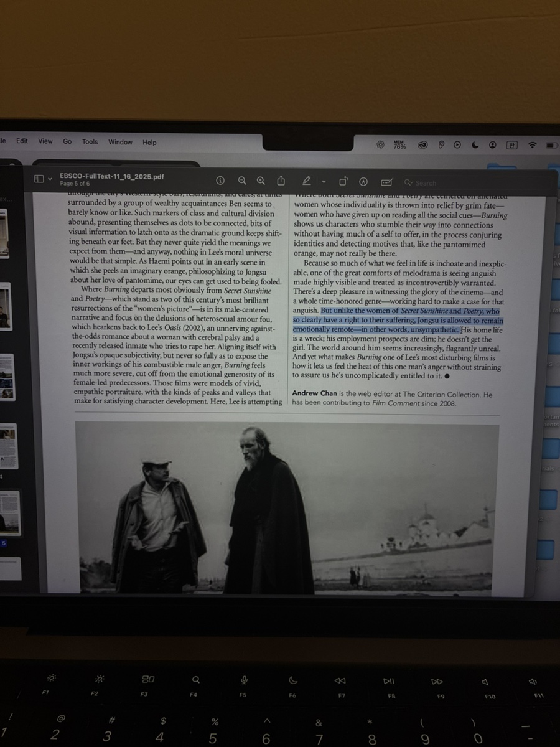Image resolution: width=560 pixels, height=747 pixels.
Task: Click the author name "Andrew Chan"
Action: (314, 394)
